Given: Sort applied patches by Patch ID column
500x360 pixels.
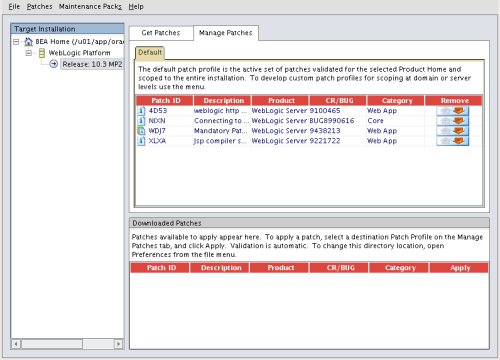Looking at the screenshot, I should tap(165, 100).
